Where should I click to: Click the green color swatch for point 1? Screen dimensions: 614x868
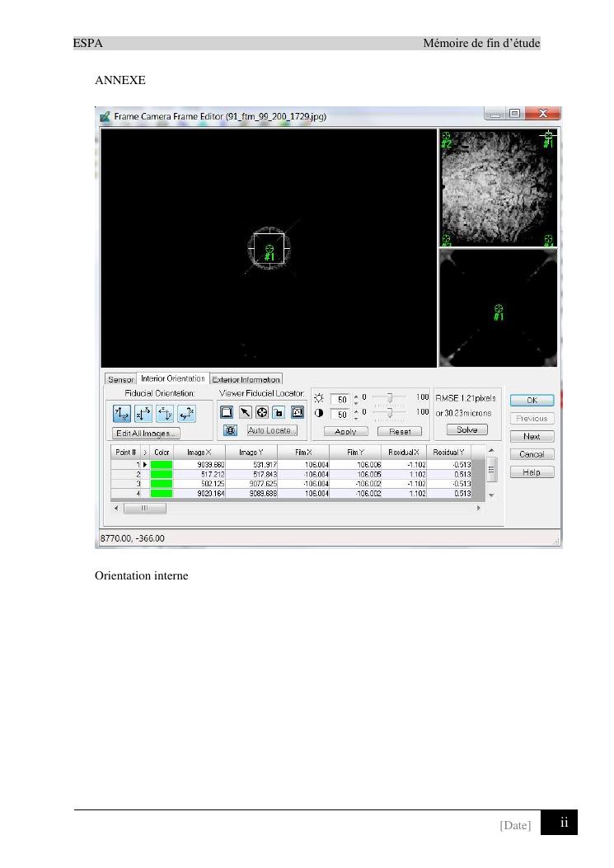point(162,465)
